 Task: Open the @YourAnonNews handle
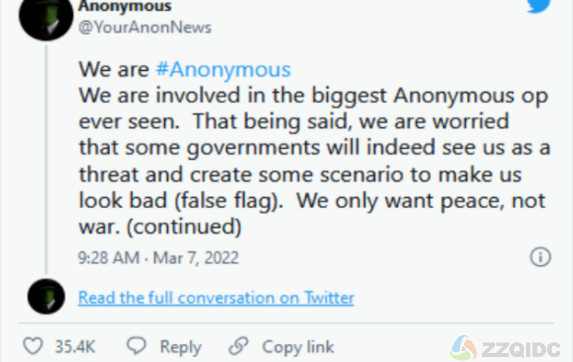tap(145, 27)
